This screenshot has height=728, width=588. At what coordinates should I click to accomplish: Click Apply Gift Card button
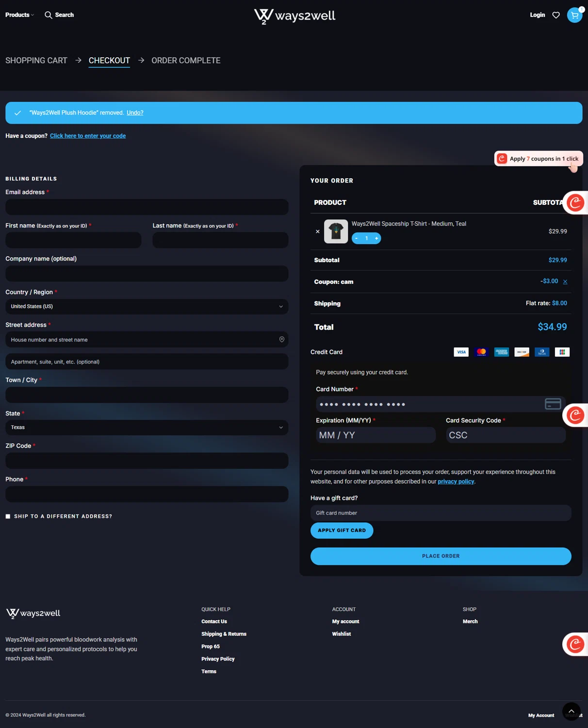[x=342, y=530]
